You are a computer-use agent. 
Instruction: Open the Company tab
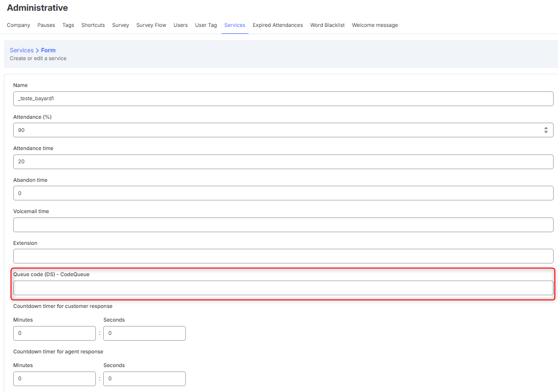(19, 25)
